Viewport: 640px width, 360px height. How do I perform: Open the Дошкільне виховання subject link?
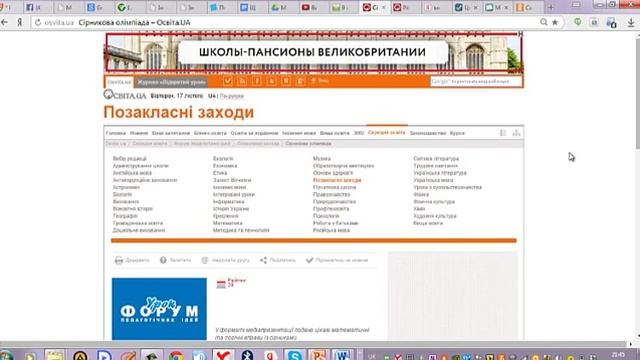tap(139, 230)
